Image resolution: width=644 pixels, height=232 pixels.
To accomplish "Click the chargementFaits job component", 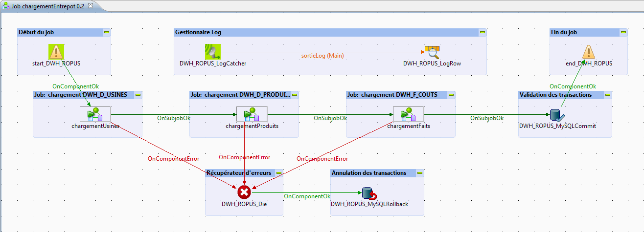I will 409,114.
